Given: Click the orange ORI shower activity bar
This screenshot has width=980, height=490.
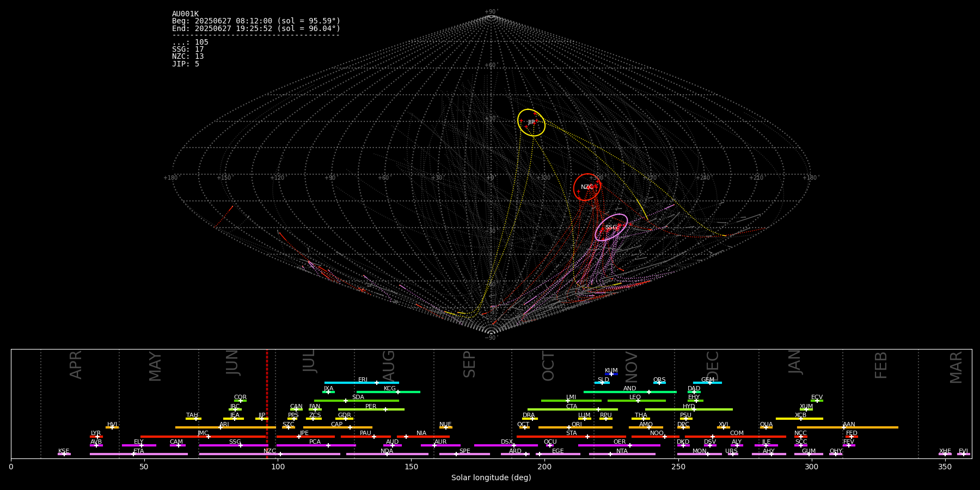Looking at the screenshot, I should click(575, 427).
